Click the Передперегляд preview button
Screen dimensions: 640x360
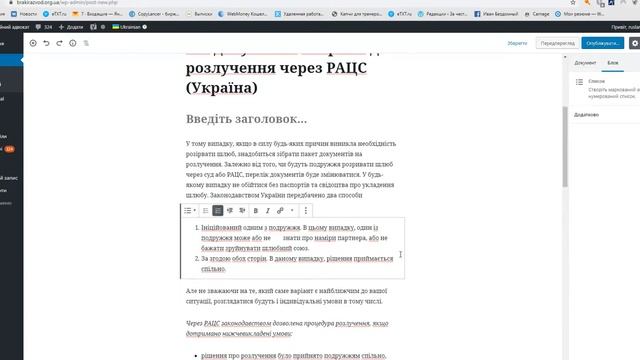[558, 43]
